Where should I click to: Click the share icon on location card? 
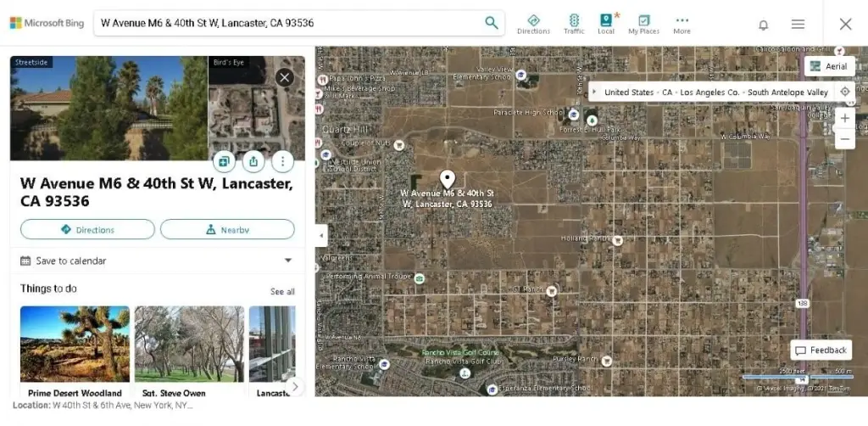tap(253, 160)
